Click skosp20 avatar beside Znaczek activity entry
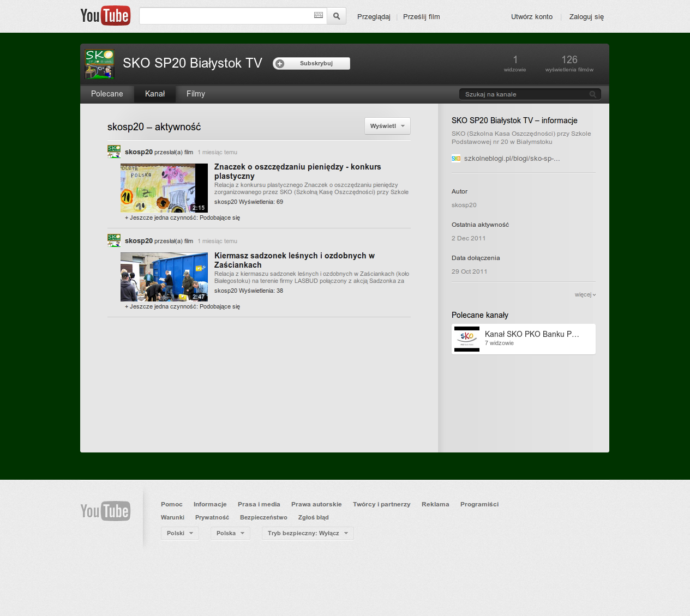 click(114, 152)
